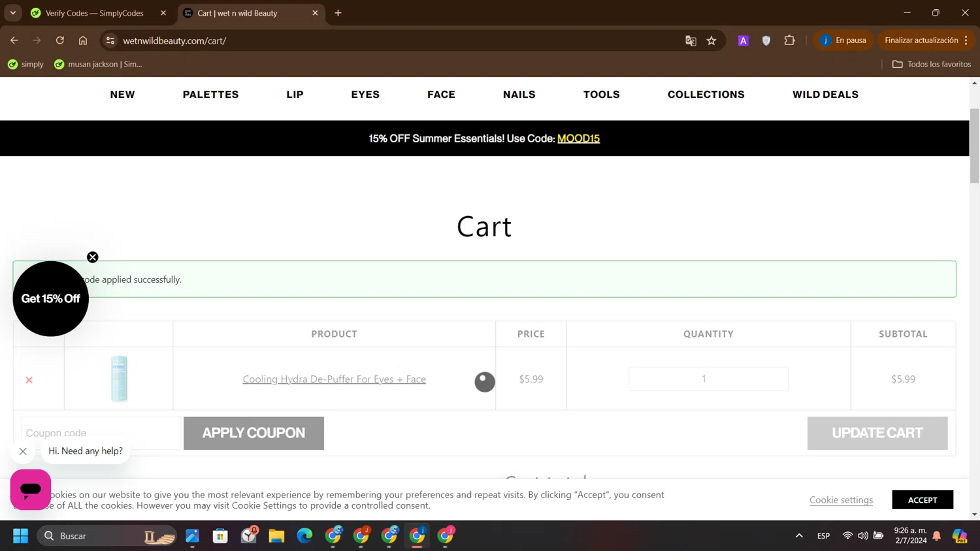Close the Verify Codes tab
980x551 pixels.
pyautogui.click(x=163, y=13)
